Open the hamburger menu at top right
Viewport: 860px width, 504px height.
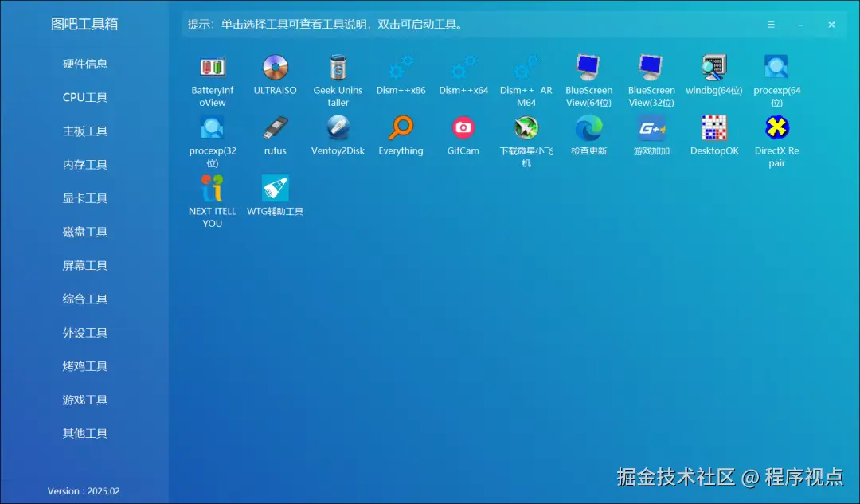pyautogui.click(x=771, y=25)
